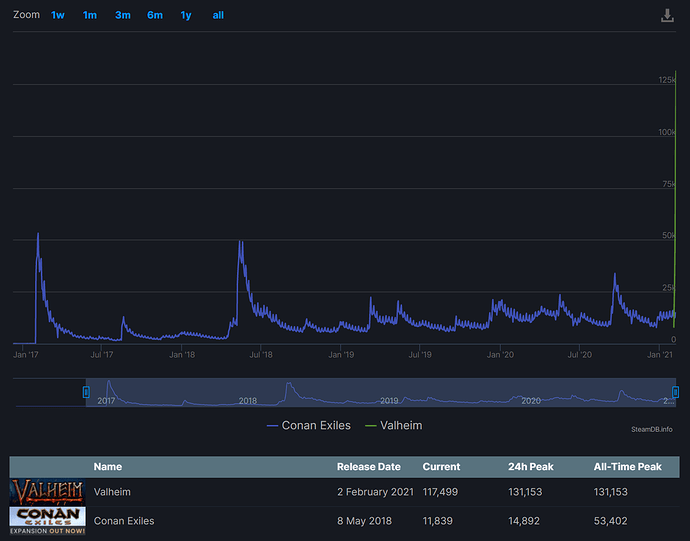Screen dimensions: 690x541
Task: Select release date 8 May 2018
Action: [x=364, y=521]
